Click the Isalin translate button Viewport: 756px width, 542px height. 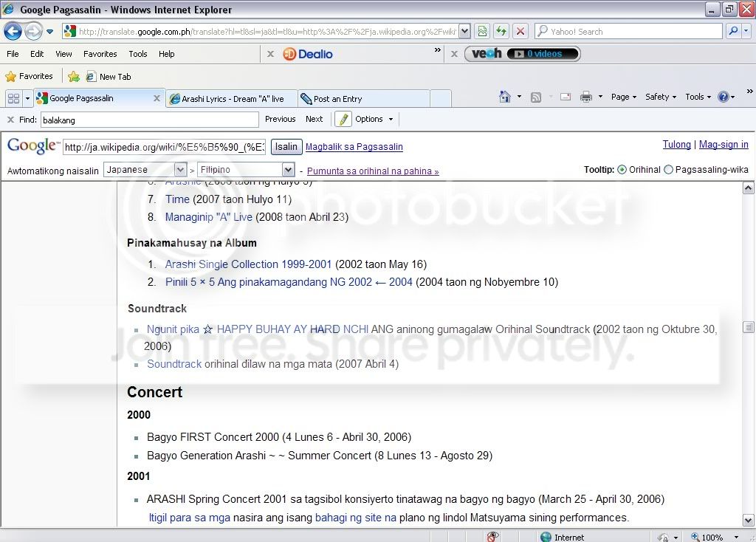[286, 146]
